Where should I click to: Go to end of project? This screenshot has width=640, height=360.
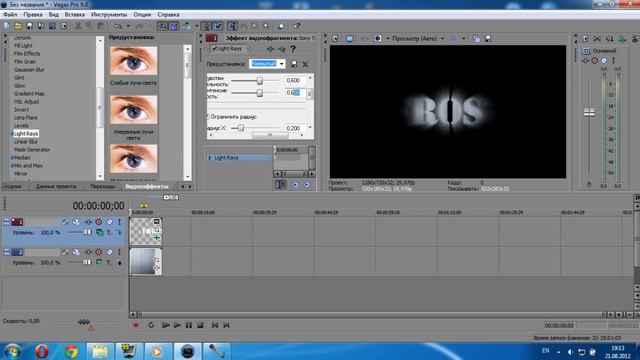[226, 325]
